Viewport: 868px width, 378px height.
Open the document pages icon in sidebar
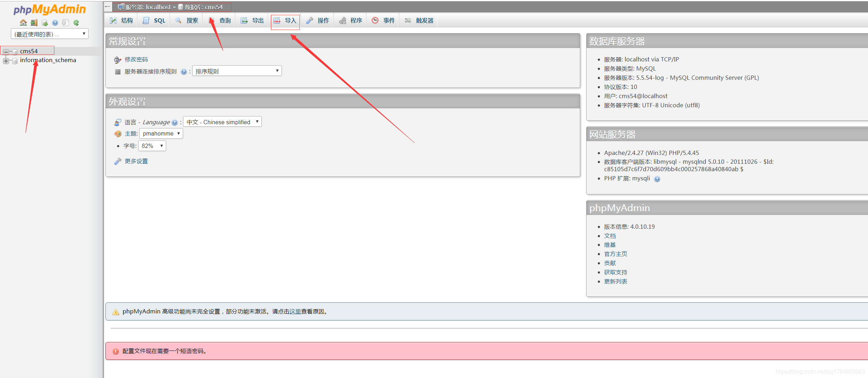[66, 23]
